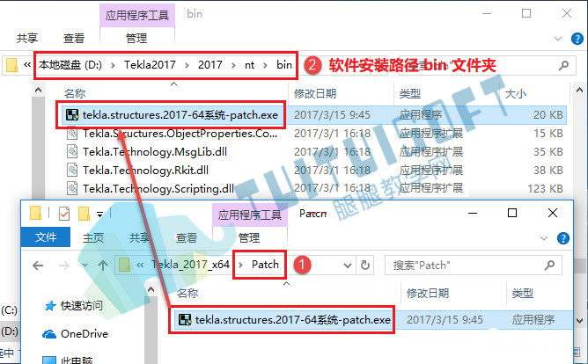Screen dimensions: 588x364
Task: Open quick access toolbar customize dropdown
Action: point(99,215)
